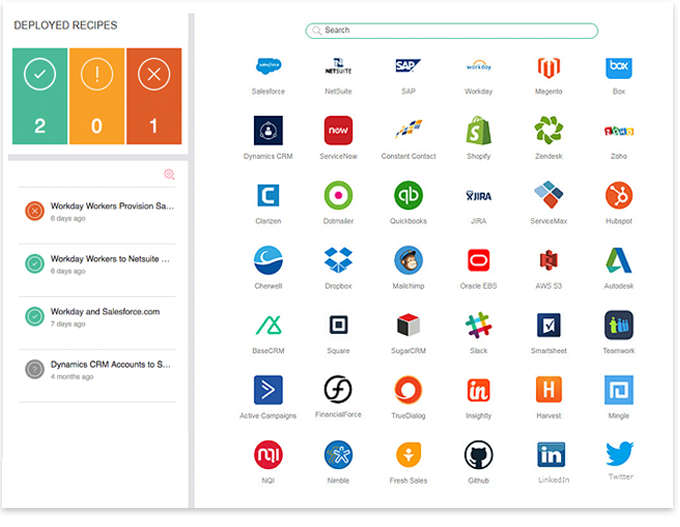Click unknown status icon of Dynamics CRM recipe
The height and width of the screenshot is (527, 680).
[x=35, y=369]
